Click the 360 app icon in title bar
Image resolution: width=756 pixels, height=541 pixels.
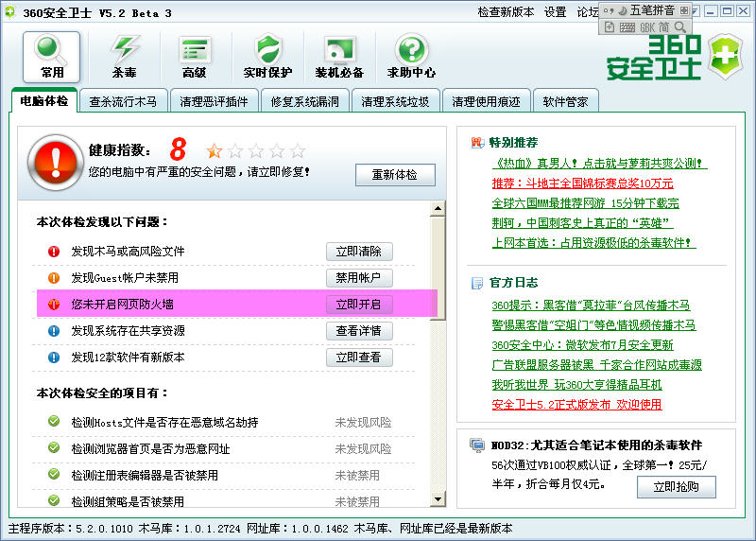click(10, 12)
